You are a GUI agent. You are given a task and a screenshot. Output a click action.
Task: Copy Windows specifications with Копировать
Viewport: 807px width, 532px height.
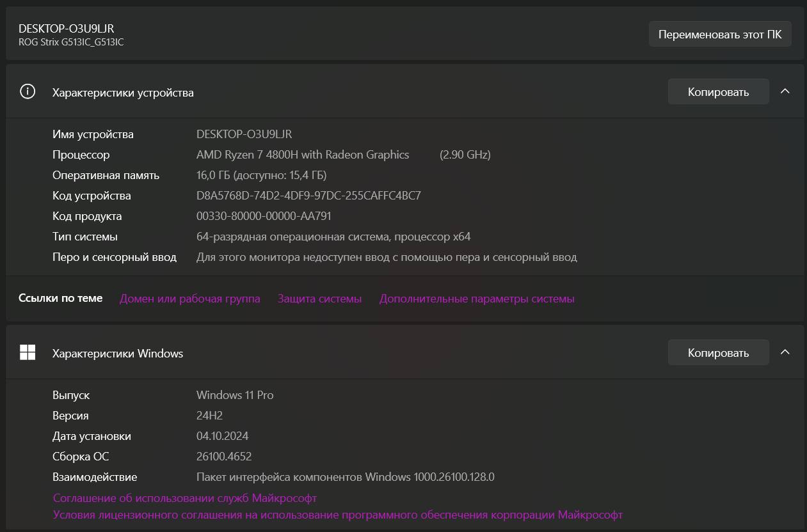718,353
